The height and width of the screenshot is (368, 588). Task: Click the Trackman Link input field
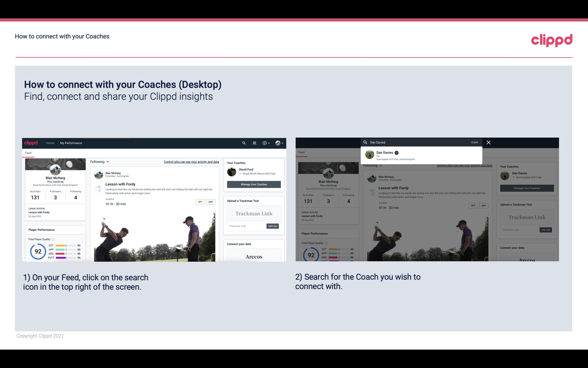point(246,226)
